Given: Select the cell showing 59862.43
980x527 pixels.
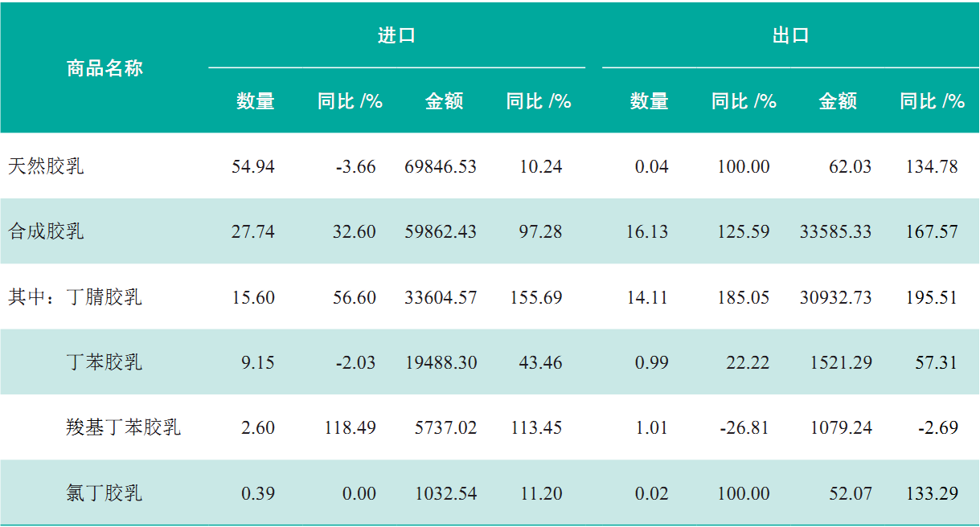Looking at the screenshot, I should (x=441, y=232).
